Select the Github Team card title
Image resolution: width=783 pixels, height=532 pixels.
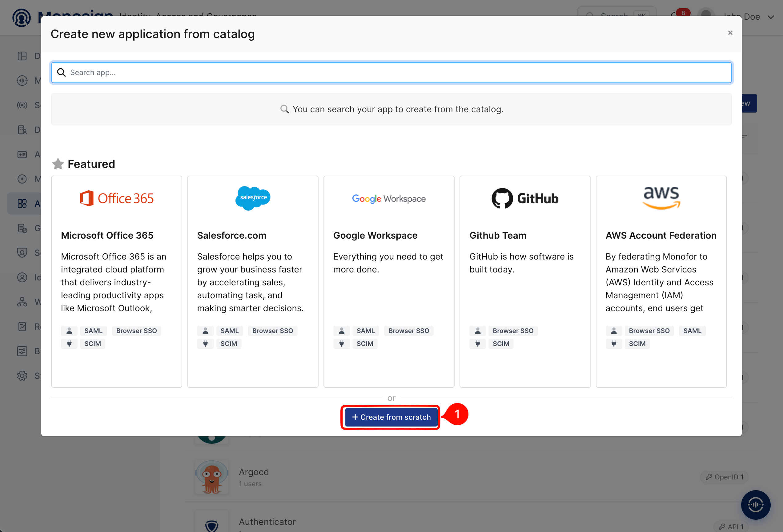pos(498,235)
